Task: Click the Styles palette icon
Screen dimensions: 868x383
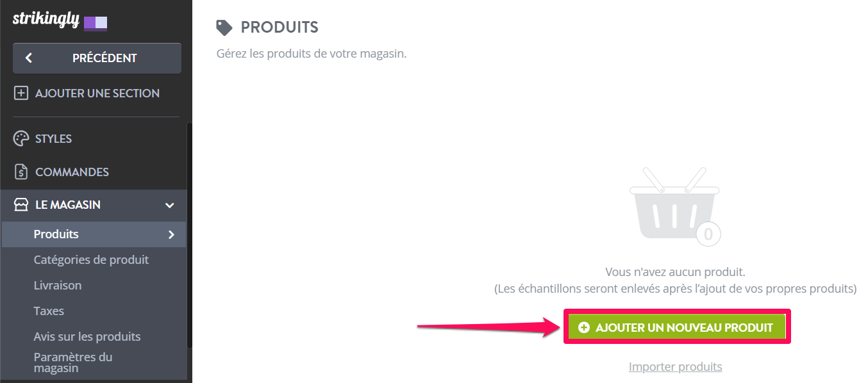Action: click(x=21, y=139)
